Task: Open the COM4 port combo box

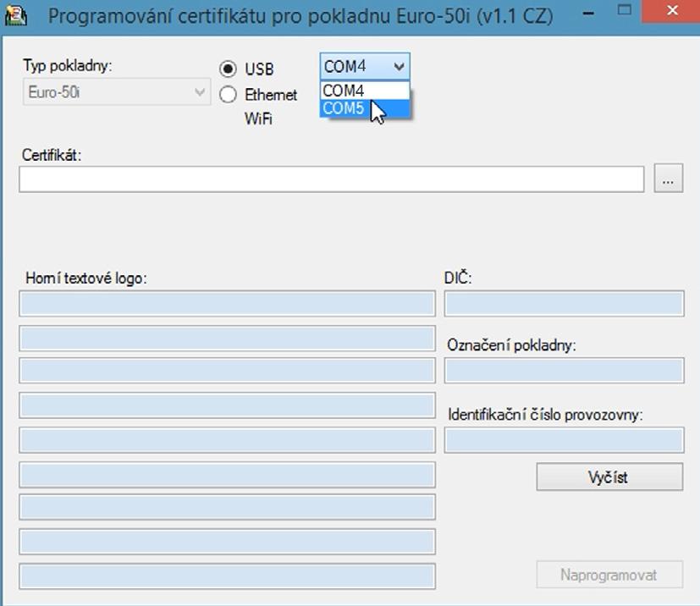Action: (365, 67)
